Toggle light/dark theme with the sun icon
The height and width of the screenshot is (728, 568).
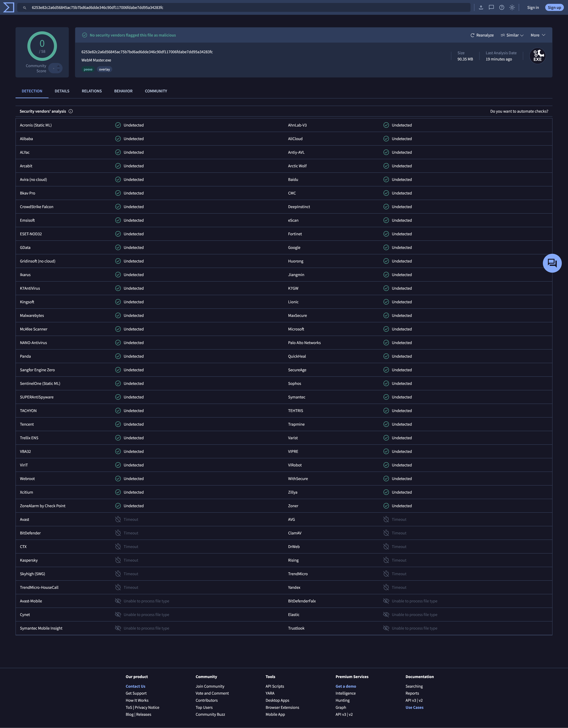[x=512, y=7]
